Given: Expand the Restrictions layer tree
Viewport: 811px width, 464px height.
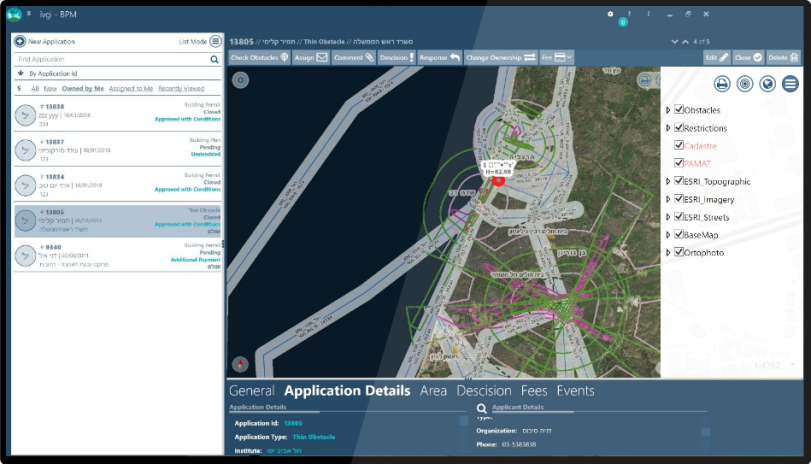Looking at the screenshot, I should [668, 128].
